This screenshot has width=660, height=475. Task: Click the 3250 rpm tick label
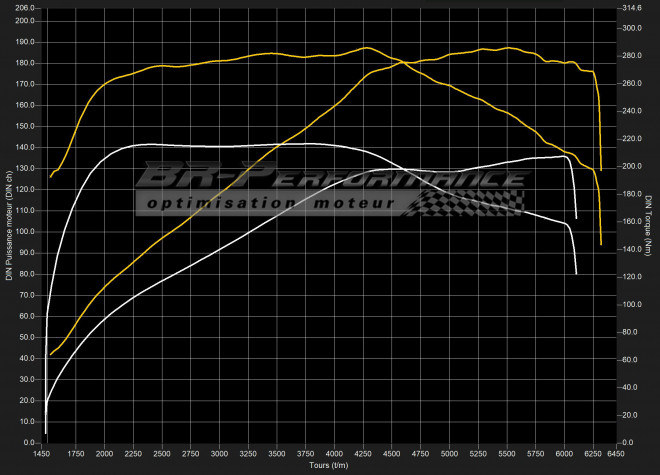[248, 453]
